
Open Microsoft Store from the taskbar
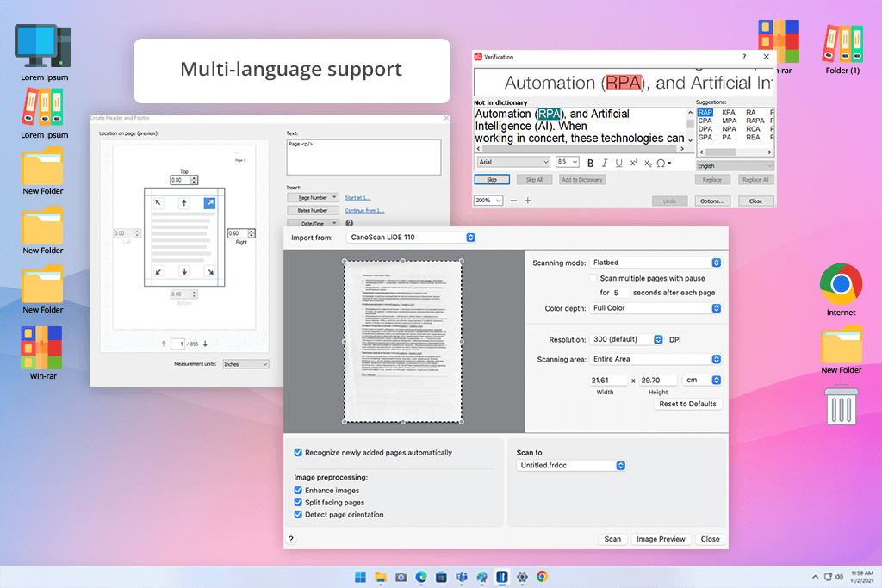pos(441,577)
